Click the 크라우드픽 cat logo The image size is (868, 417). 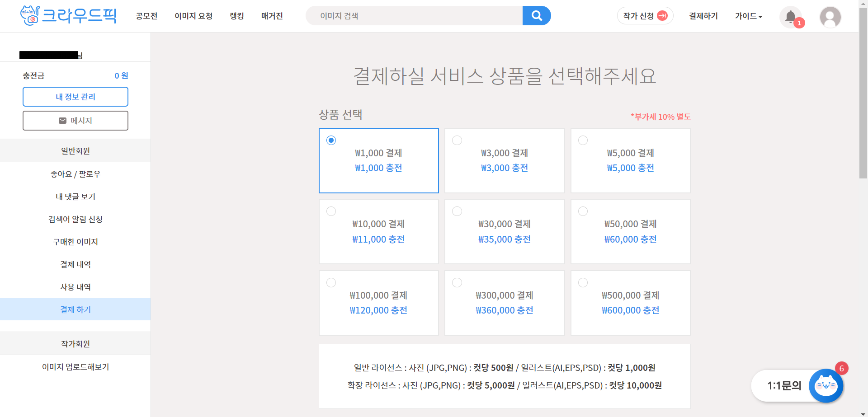pos(30,15)
